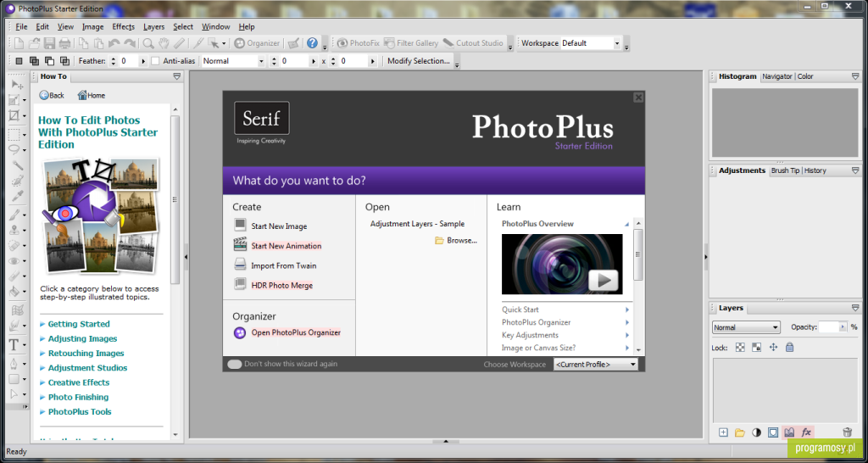Open the Help question mark icon
The height and width of the screenshot is (463, 868).
click(x=312, y=43)
